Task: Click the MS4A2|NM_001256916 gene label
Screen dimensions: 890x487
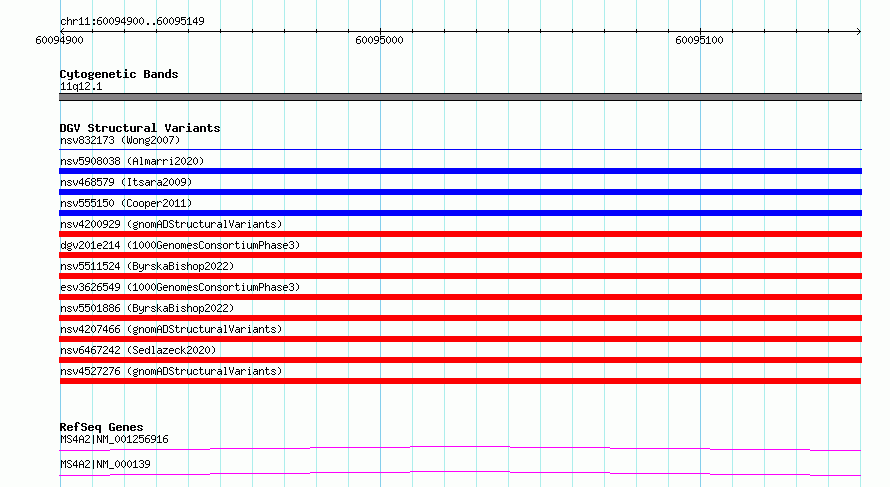Action: 114,439
